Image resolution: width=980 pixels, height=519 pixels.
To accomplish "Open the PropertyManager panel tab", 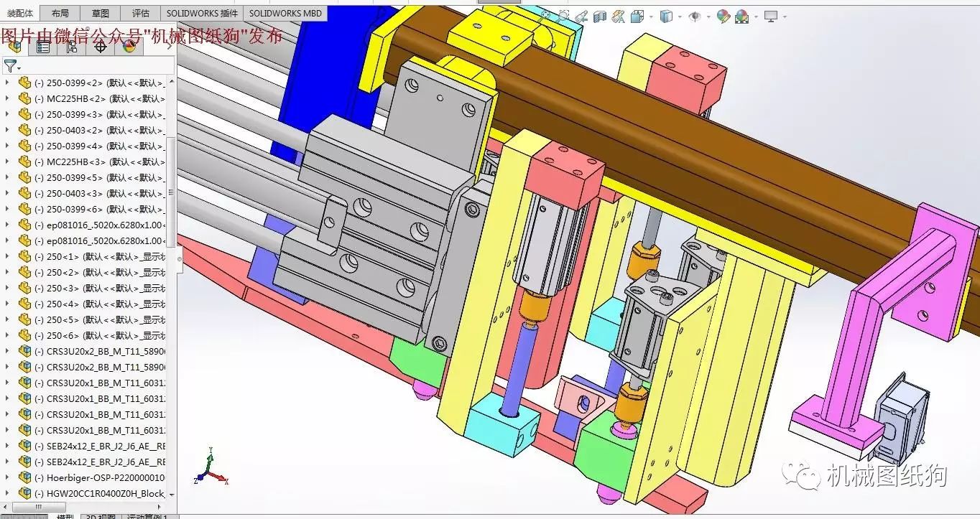I will [x=43, y=47].
